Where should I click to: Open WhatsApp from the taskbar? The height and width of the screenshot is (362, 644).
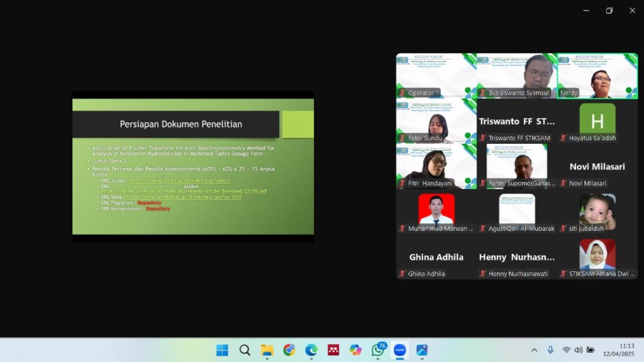coord(378,350)
